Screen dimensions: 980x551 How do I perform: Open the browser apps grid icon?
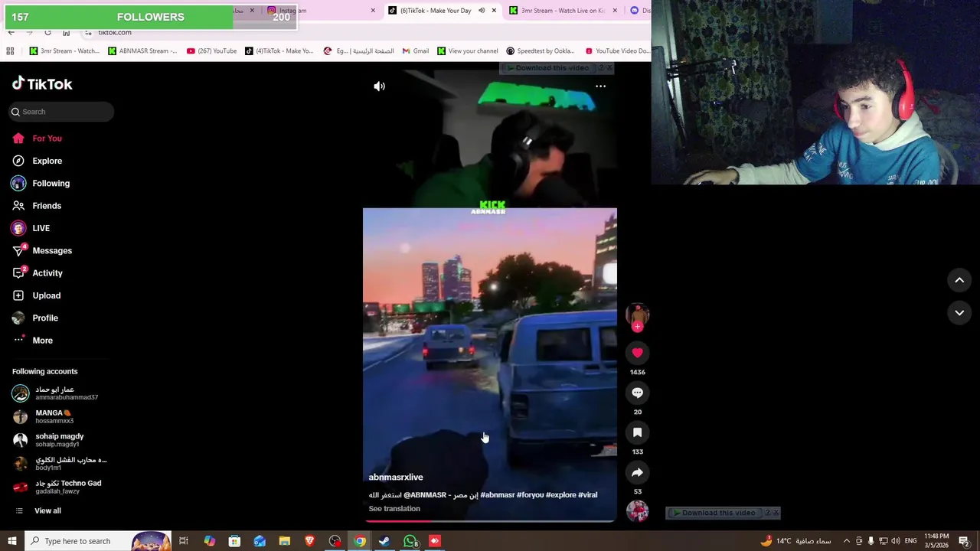point(10,51)
